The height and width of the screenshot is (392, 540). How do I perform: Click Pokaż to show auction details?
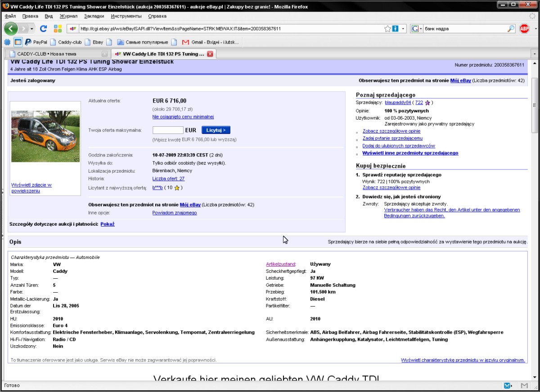pyautogui.click(x=108, y=223)
